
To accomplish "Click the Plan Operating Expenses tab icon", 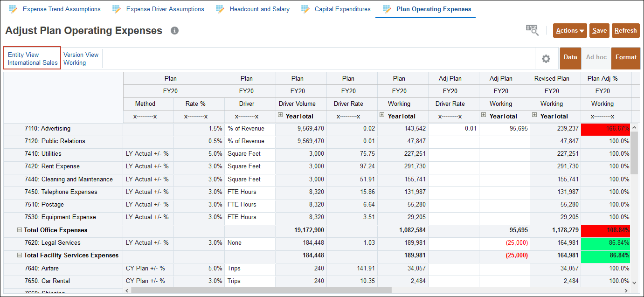I will (x=387, y=9).
